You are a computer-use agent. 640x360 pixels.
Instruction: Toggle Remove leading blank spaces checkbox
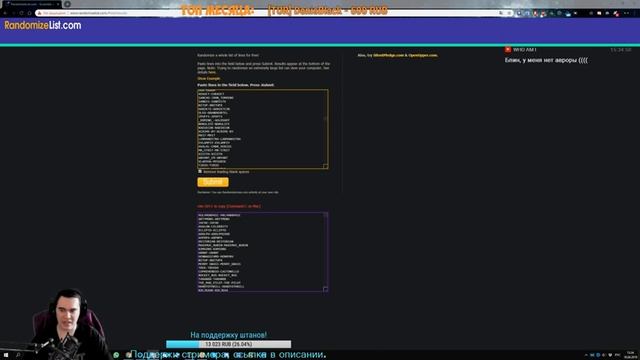pyautogui.click(x=200, y=171)
